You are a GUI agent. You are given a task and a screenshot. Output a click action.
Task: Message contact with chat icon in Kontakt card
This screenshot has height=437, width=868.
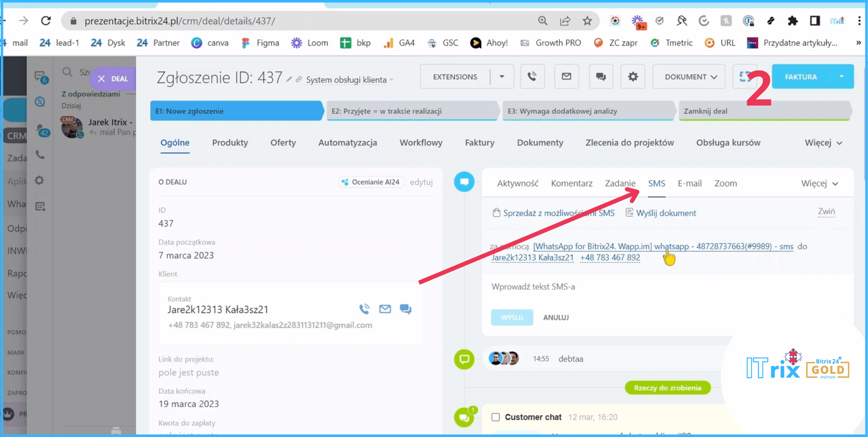coord(406,309)
